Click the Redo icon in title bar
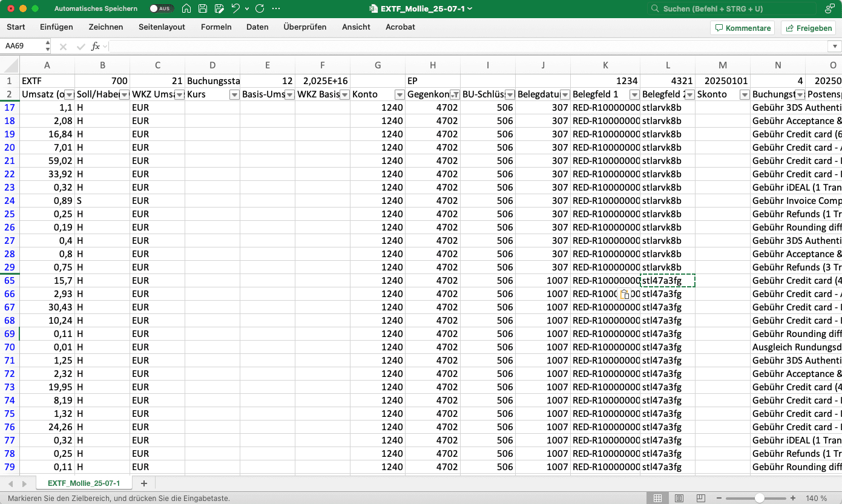 click(x=260, y=8)
